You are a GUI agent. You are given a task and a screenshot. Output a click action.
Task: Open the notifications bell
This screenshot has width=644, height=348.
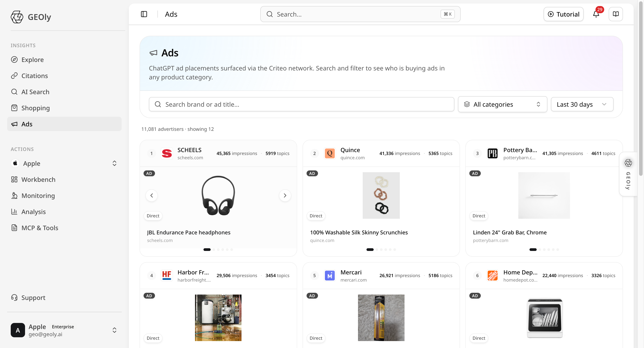(596, 14)
